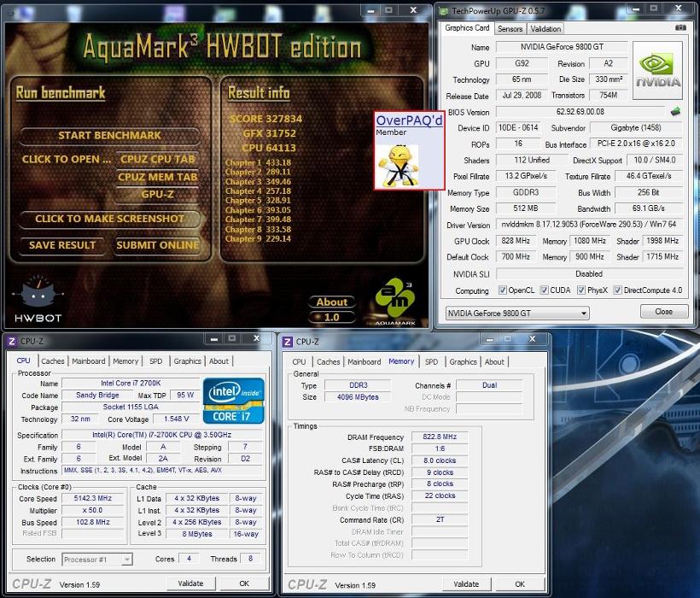Click the About button in AquaMark

click(x=332, y=302)
